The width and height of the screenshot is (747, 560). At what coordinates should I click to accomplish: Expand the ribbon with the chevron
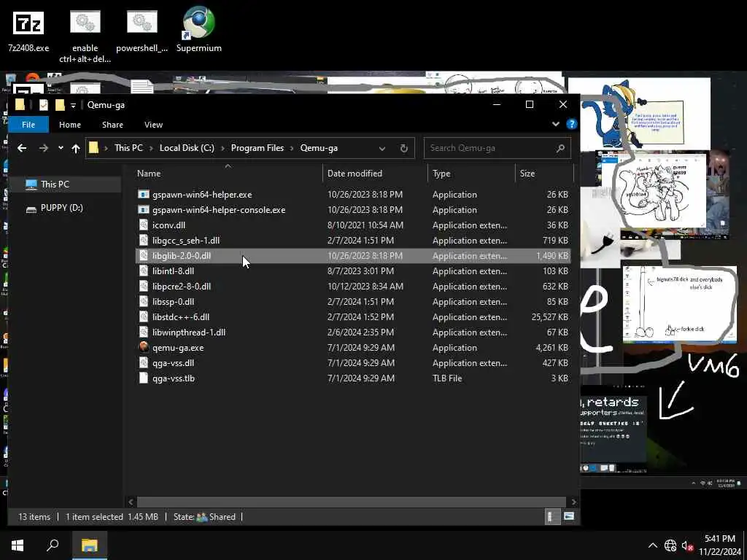(555, 124)
